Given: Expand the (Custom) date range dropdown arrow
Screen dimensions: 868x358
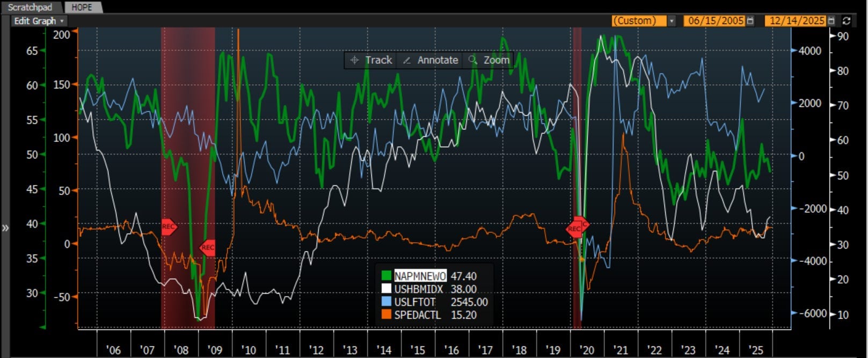Looking at the screenshot, I should coord(671,21).
